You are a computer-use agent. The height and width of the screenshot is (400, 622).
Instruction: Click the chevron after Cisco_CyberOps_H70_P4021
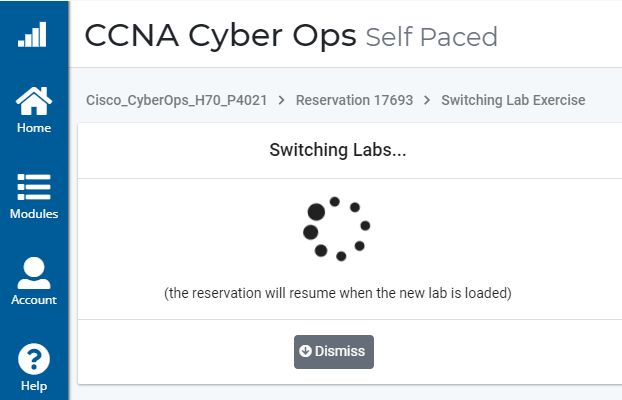click(x=281, y=100)
